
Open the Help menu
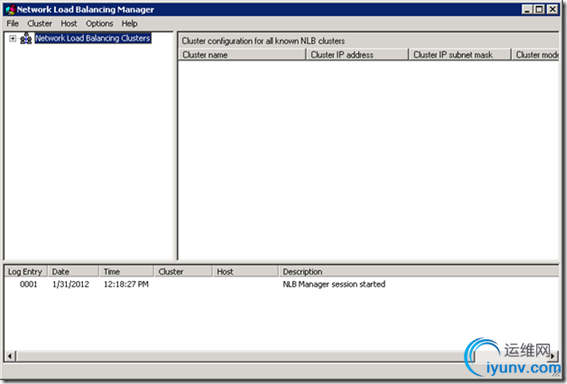click(129, 24)
